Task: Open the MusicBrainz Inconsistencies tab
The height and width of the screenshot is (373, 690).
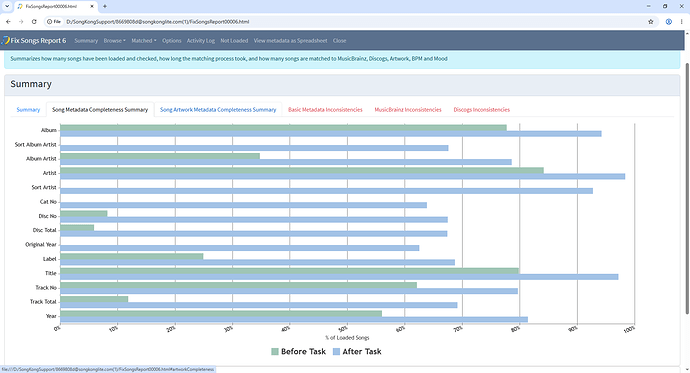Action: pyautogui.click(x=408, y=110)
